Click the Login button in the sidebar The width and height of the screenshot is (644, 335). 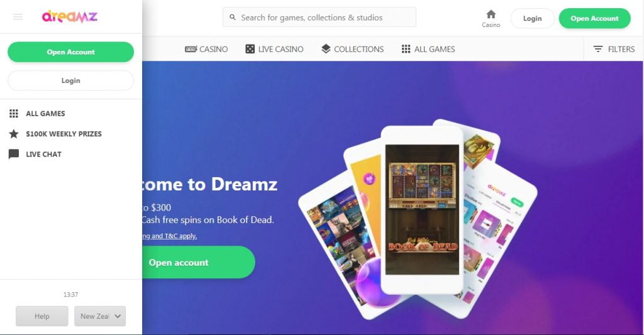tap(70, 80)
